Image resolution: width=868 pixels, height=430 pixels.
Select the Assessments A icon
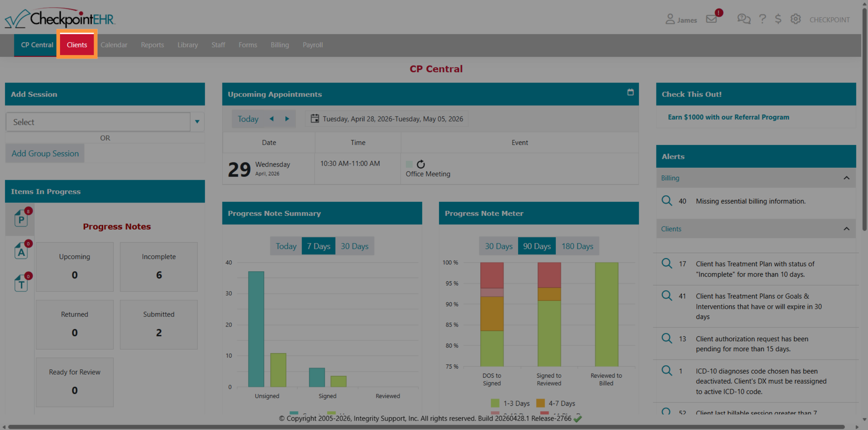click(x=21, y=252)
